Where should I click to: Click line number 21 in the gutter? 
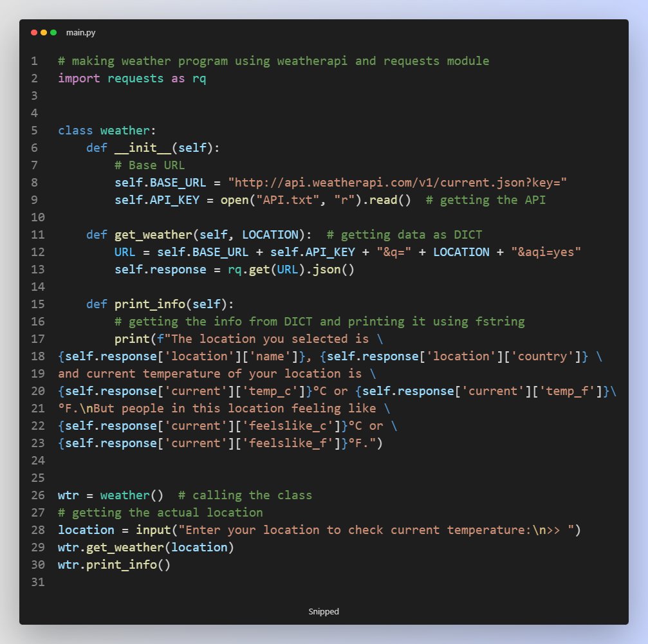point(37,408)
